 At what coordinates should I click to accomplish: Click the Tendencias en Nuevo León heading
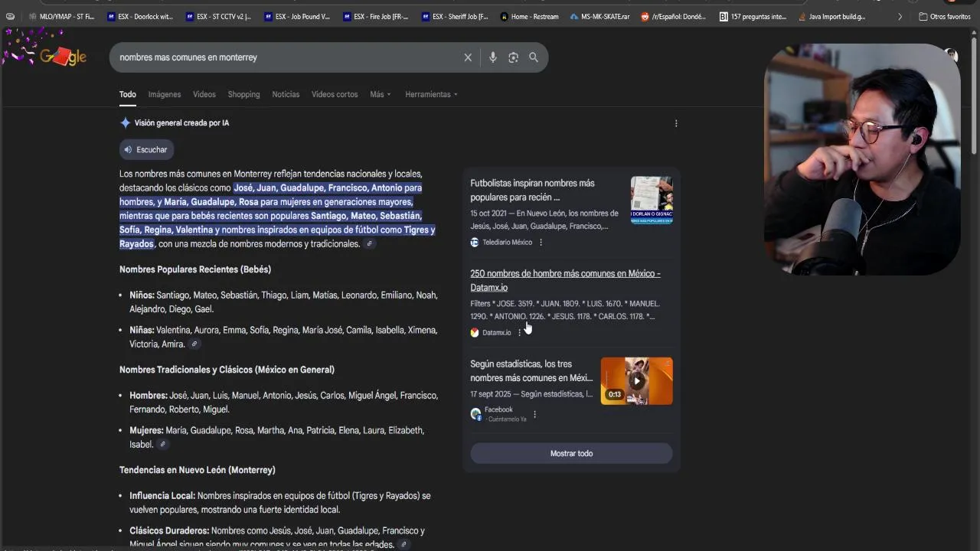(x=198, y=470)
